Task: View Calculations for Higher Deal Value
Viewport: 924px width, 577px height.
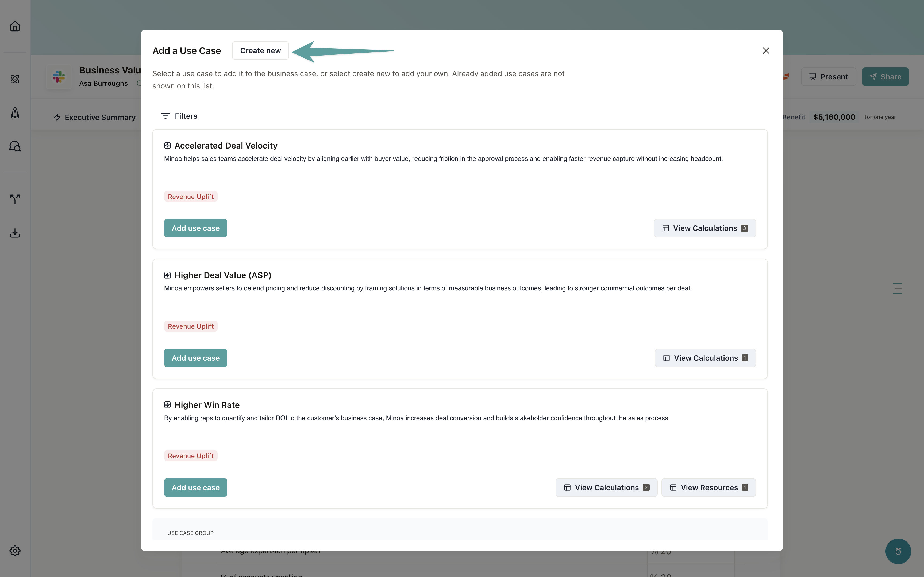Action: [x=705, y=358]
